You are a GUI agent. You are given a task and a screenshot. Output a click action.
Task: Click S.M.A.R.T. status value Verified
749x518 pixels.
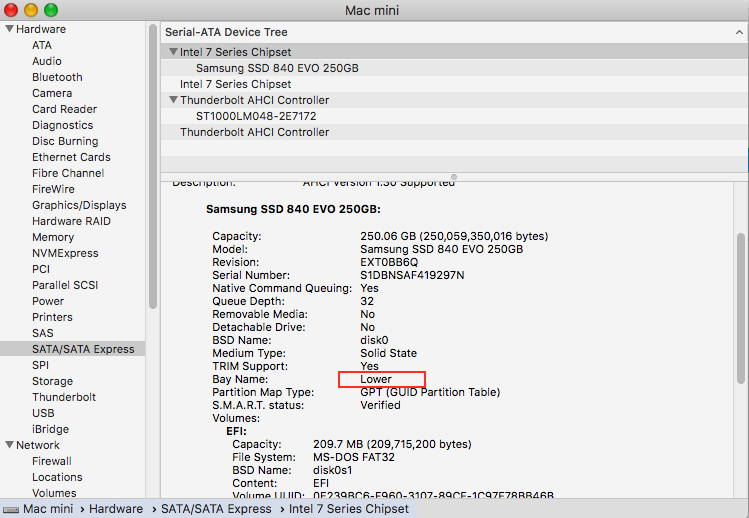[380, 405]
